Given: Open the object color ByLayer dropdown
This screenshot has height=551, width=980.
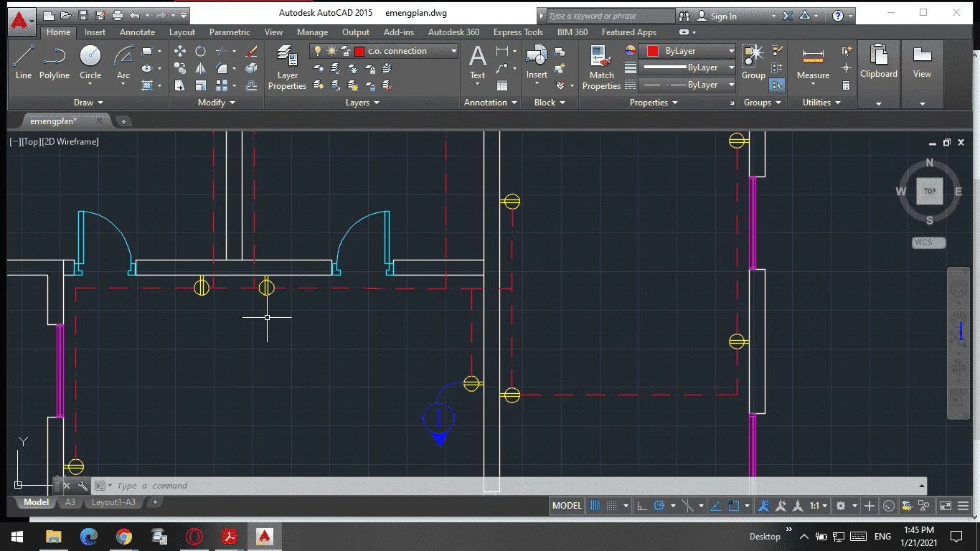Looking at the screenshot, I should (687, 51).
